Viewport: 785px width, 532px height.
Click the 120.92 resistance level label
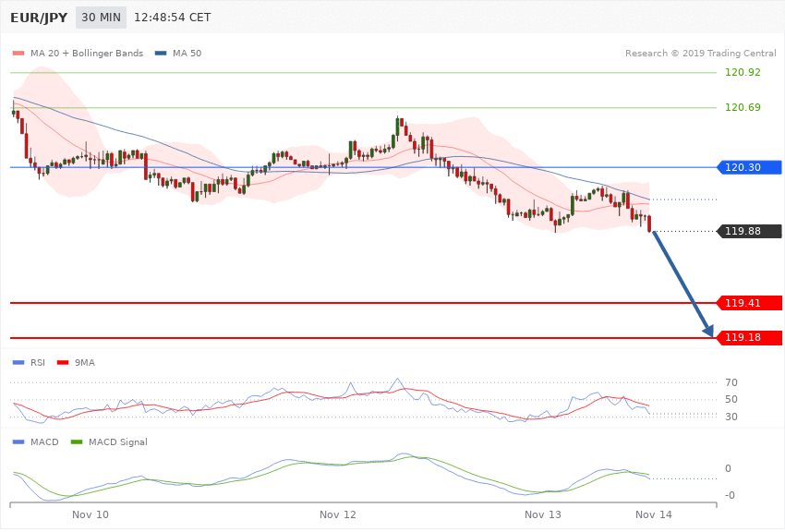click(x=743, y=72)
